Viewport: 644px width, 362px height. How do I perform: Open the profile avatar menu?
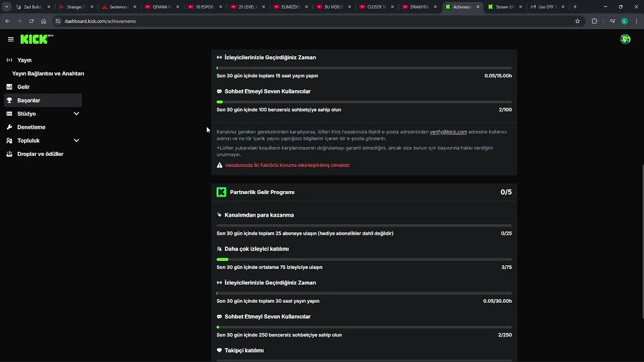coord(625,39)
